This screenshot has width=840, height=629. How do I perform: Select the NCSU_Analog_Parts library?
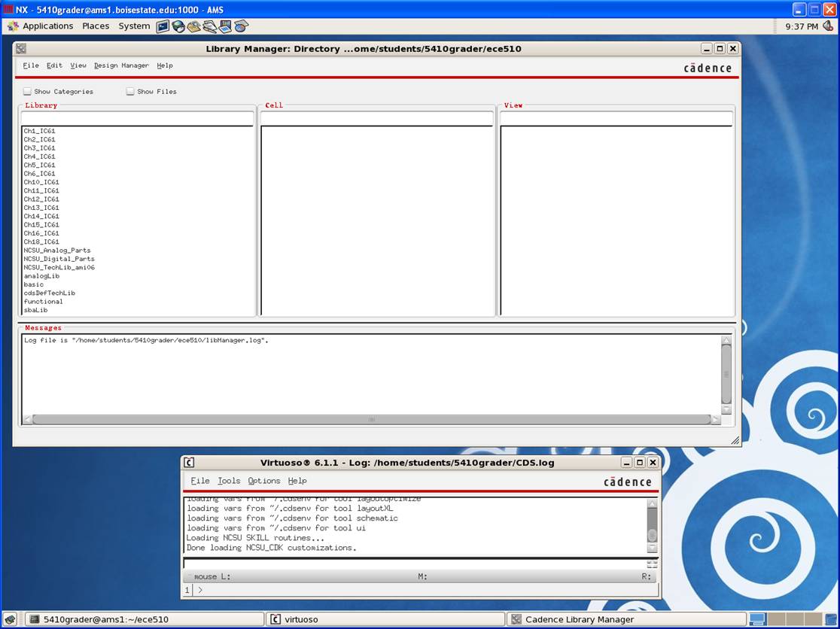57,251
